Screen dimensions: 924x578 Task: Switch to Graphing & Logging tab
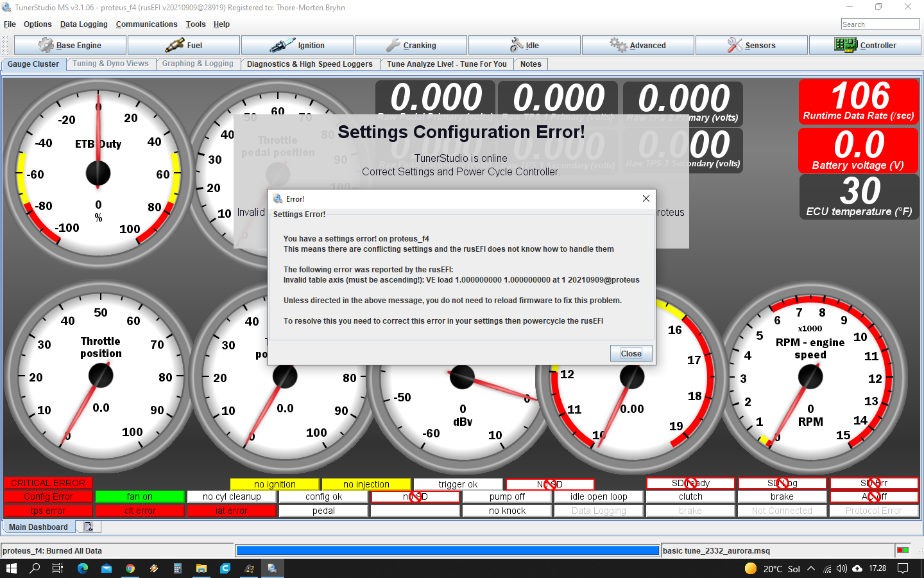[198, 64]
